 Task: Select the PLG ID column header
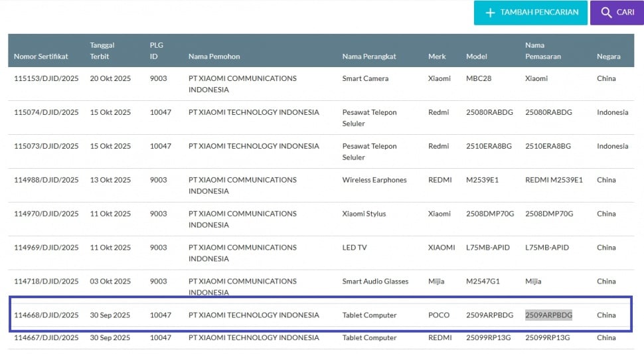point(157,50)
